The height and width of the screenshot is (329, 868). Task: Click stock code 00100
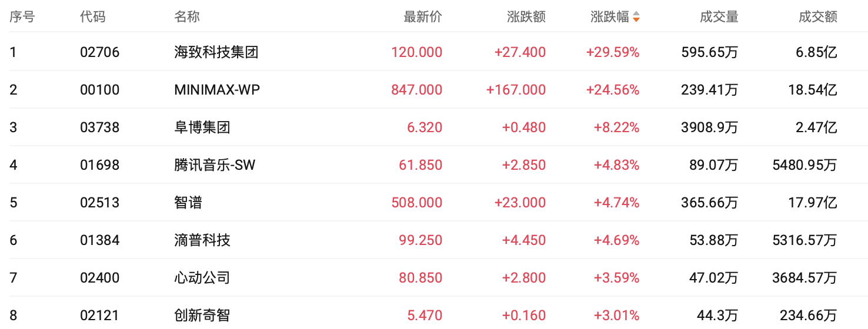[x=99, y=90]
